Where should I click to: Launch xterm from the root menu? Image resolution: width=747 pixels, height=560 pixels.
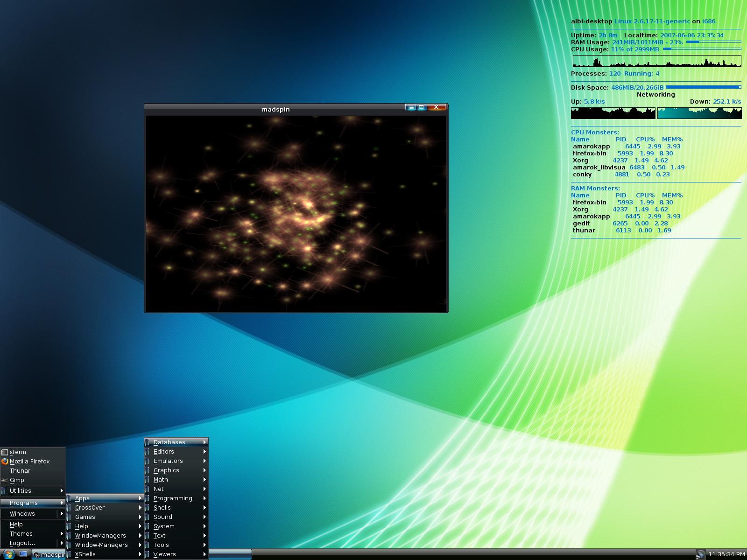33,452
